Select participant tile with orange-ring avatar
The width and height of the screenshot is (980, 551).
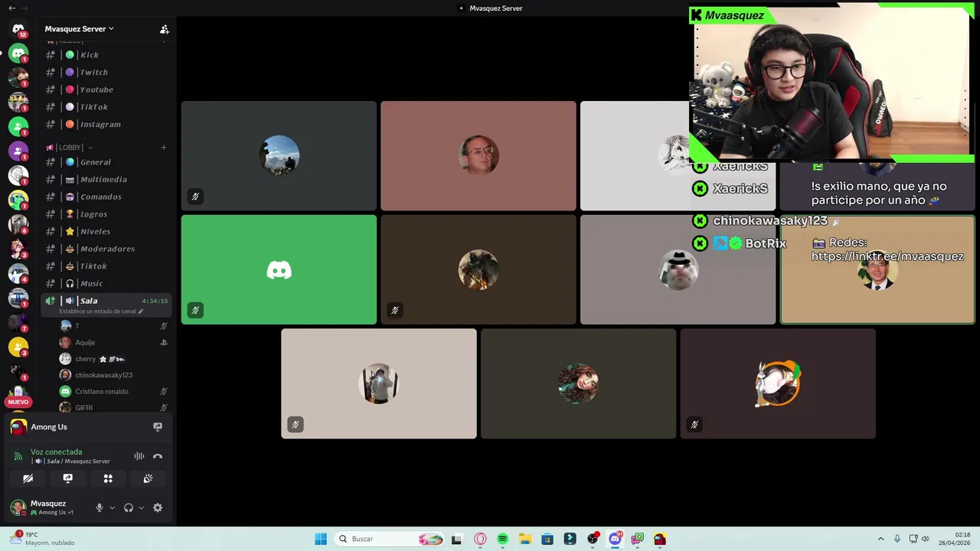(x=778, y=383)
